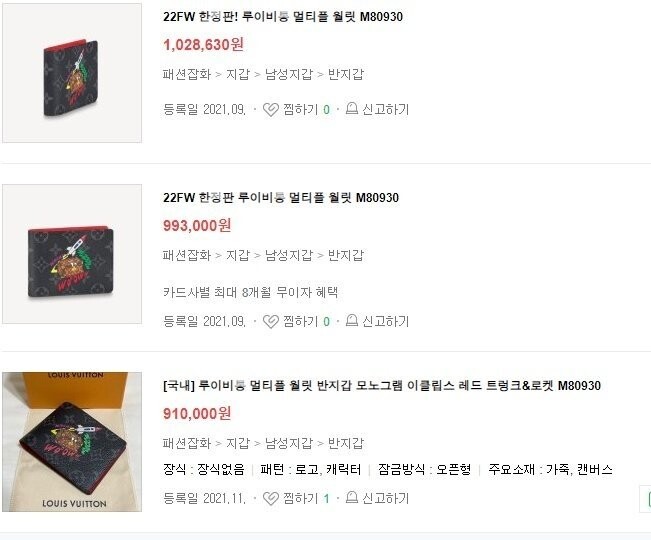The image size is (651, 540).
Task: Click 패션잡화 category in the first listing's breadcrumb
Action: pyautogui.click(x=187, y=74)
